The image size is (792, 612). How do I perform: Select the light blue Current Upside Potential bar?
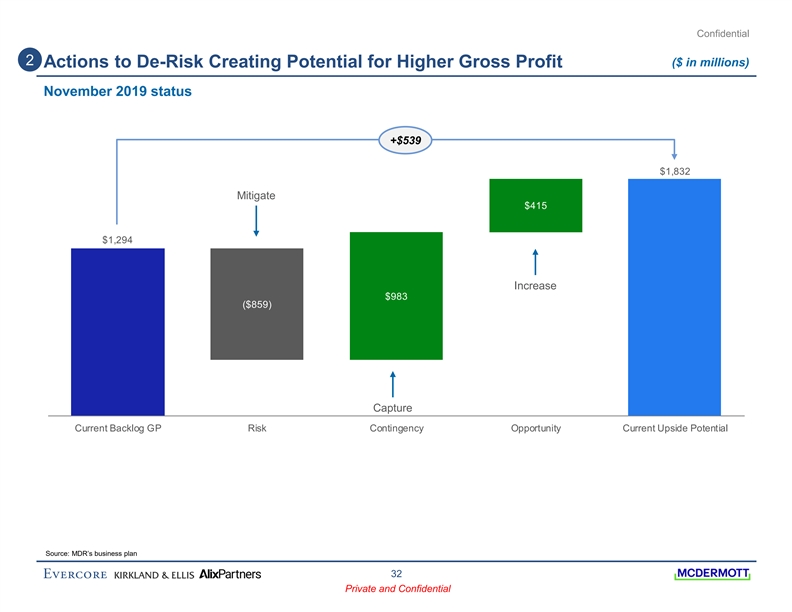(x=674, y=296)
